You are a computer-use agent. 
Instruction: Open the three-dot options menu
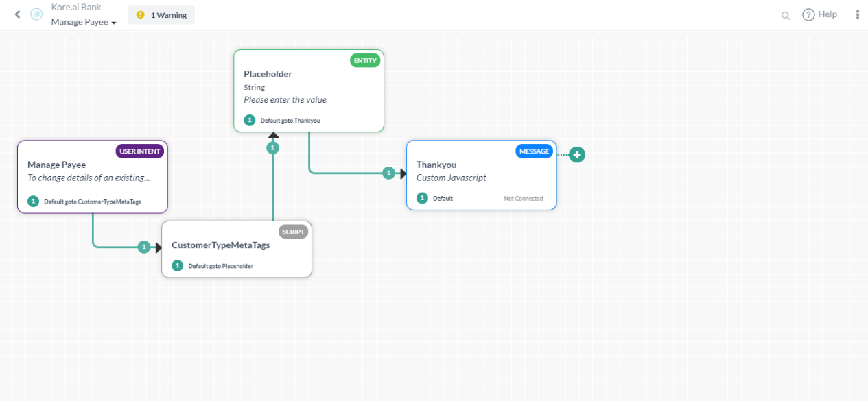click(x=857, y=14)
